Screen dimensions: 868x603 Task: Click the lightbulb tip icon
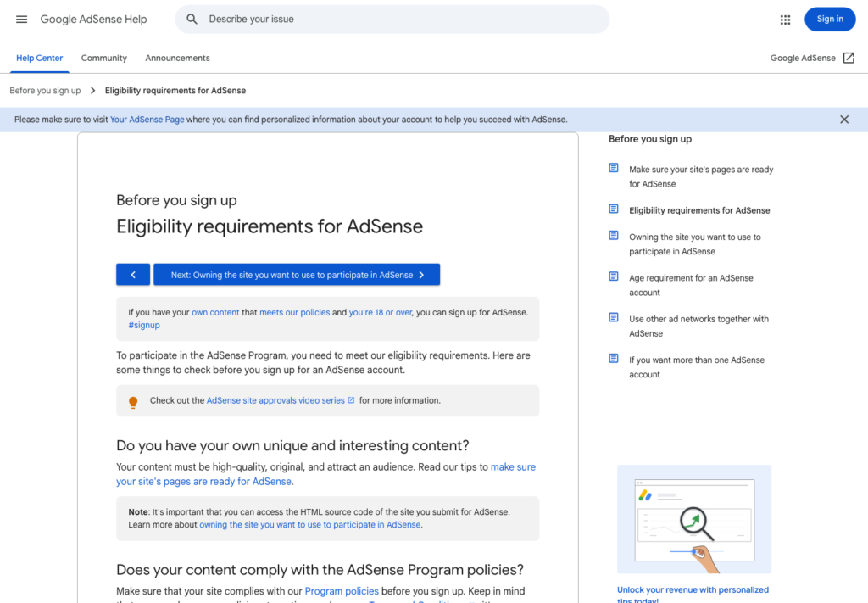point(133,402)
